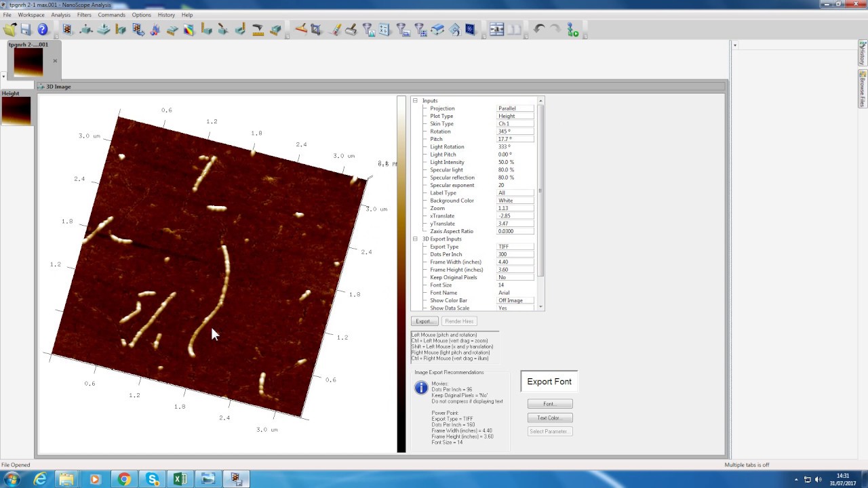
Task: Open Skype from the taskbar
Action: pos(153,479)
